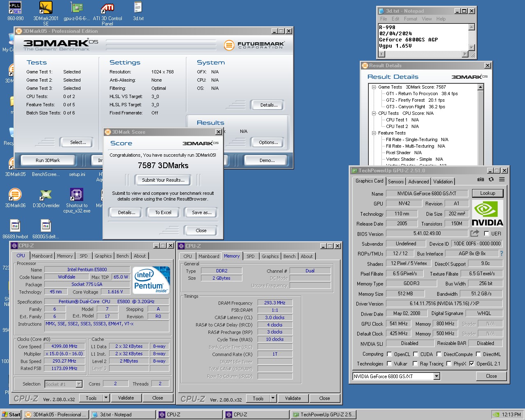
Task: Click the Bus Interface question mark icon
Action: tap(501, 253)
